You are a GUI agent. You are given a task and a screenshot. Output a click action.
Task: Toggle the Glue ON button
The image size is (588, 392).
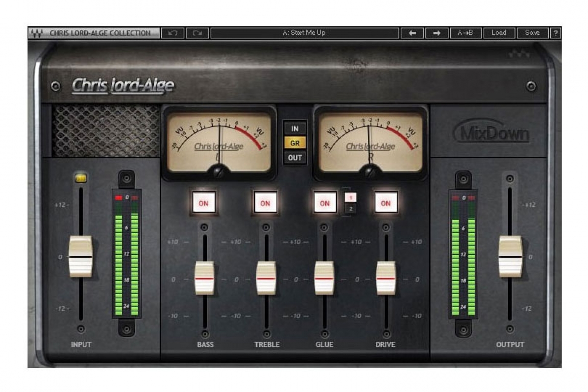pyautogui.click(x=325, y=203)
